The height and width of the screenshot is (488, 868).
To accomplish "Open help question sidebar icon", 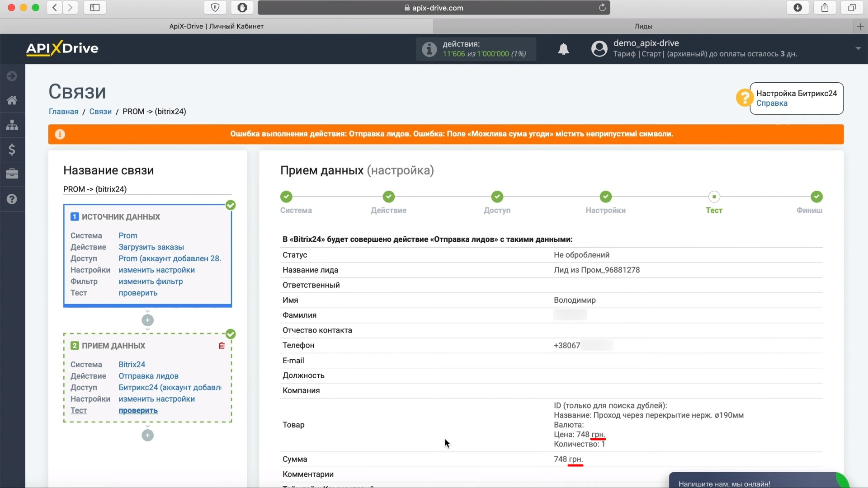I will (12, 199).
